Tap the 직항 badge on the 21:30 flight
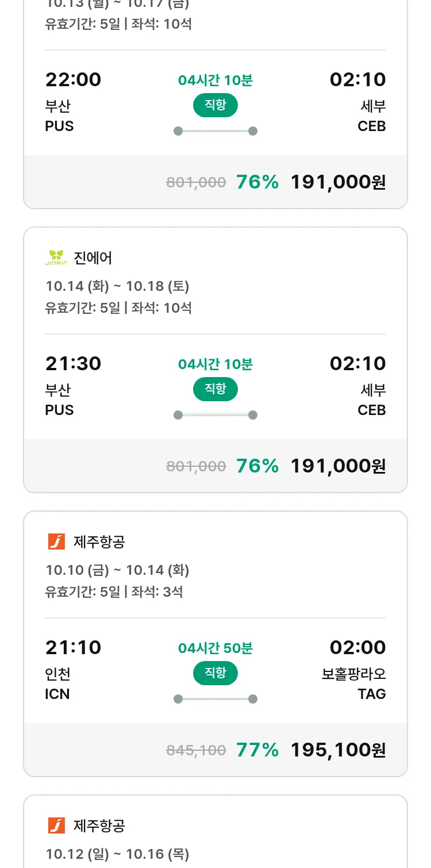The image size is (431, 868). coord(215,389)
